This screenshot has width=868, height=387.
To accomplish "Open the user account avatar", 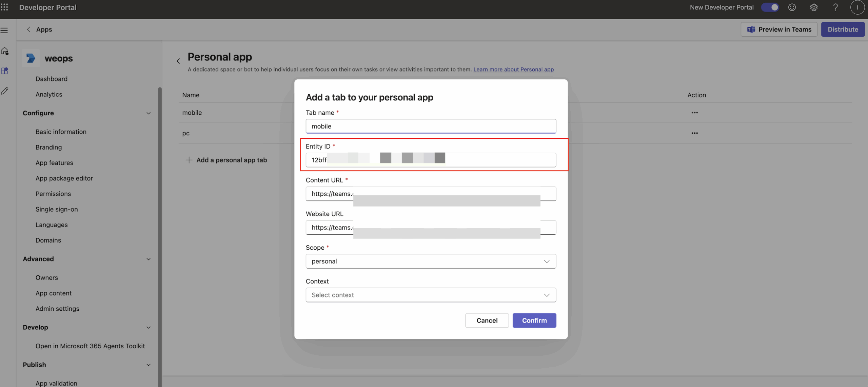I will pos(857,7).
